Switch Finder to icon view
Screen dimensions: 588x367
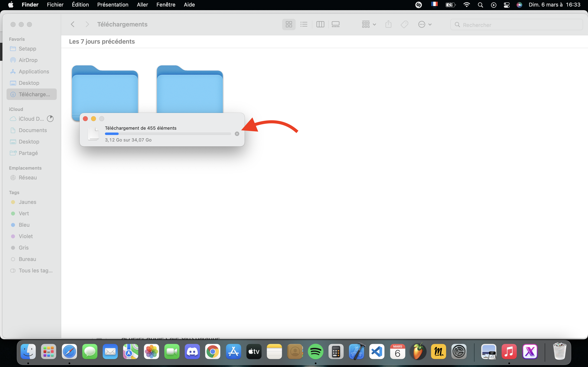289,24
